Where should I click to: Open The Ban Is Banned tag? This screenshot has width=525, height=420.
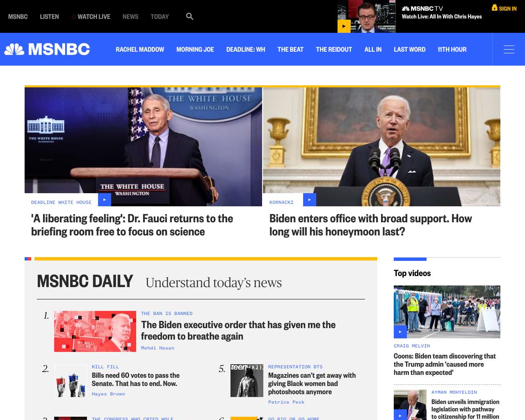tap(167, 313)
